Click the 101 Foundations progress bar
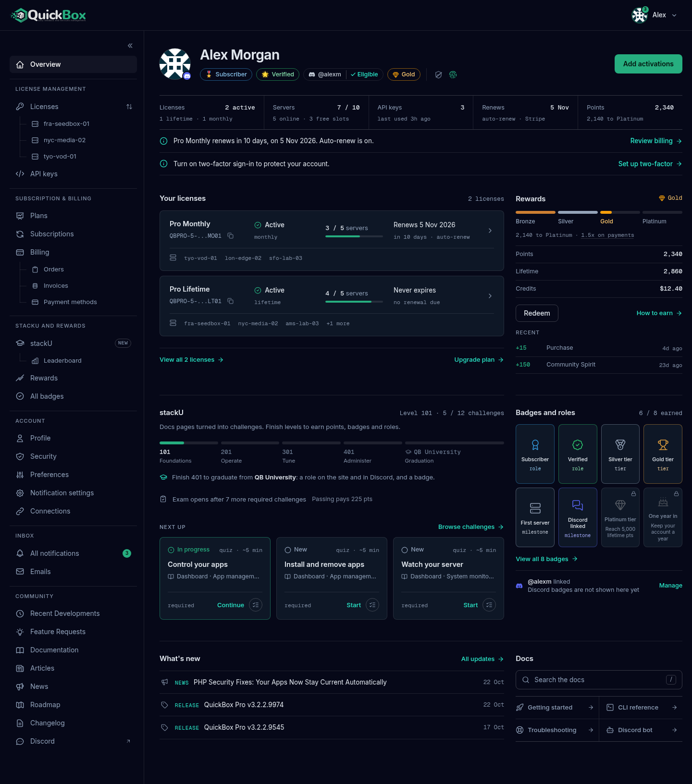 tap(188, 442)
